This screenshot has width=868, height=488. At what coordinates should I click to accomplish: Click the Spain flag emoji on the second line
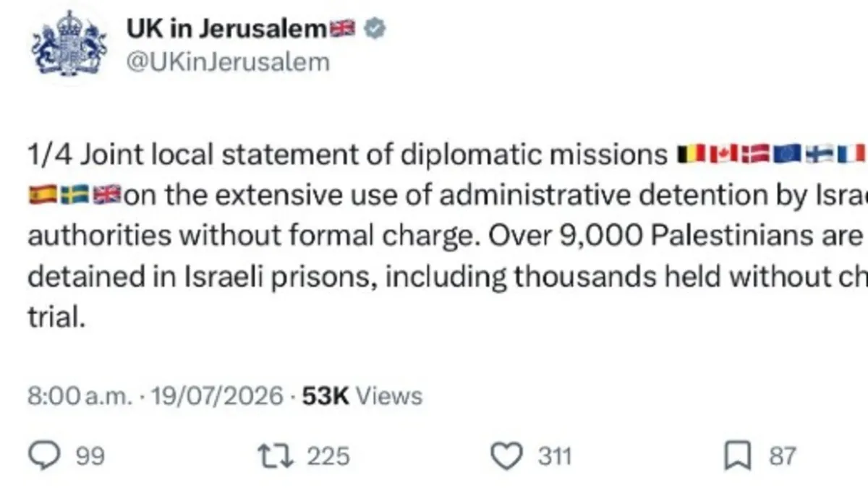43,196
